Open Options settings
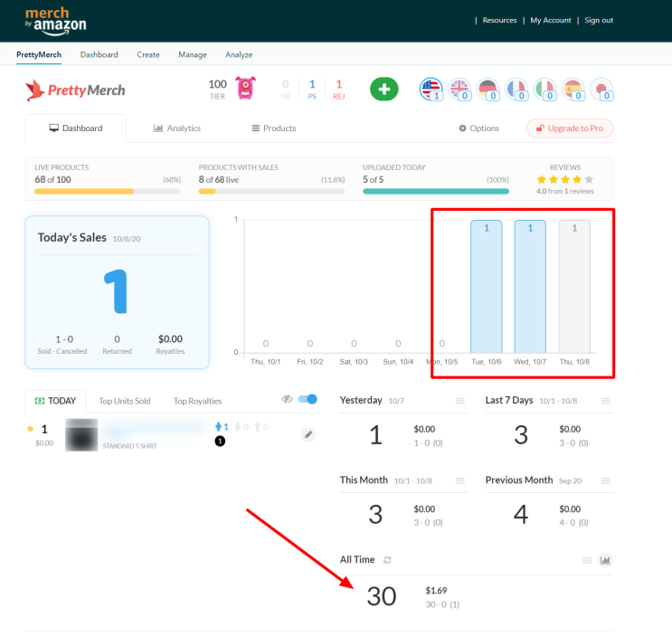The height and width of the screenshot is (637, 672). coord(478,128)
